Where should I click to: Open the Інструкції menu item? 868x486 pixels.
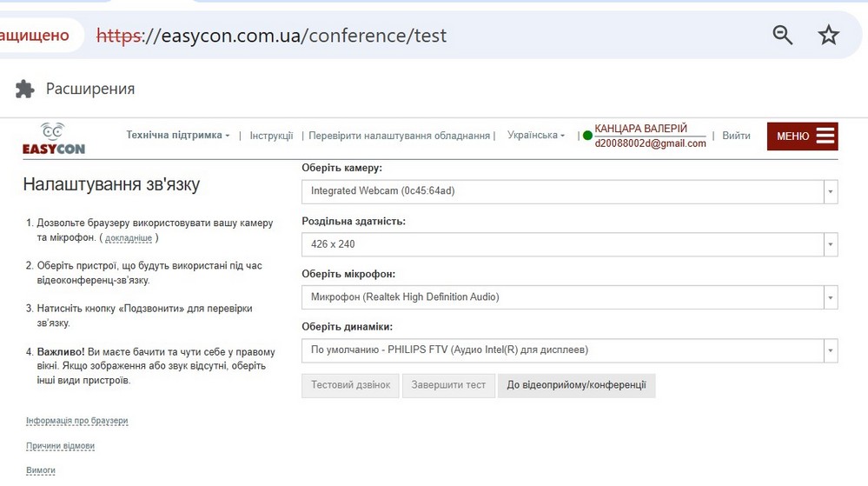click(271, 136)
